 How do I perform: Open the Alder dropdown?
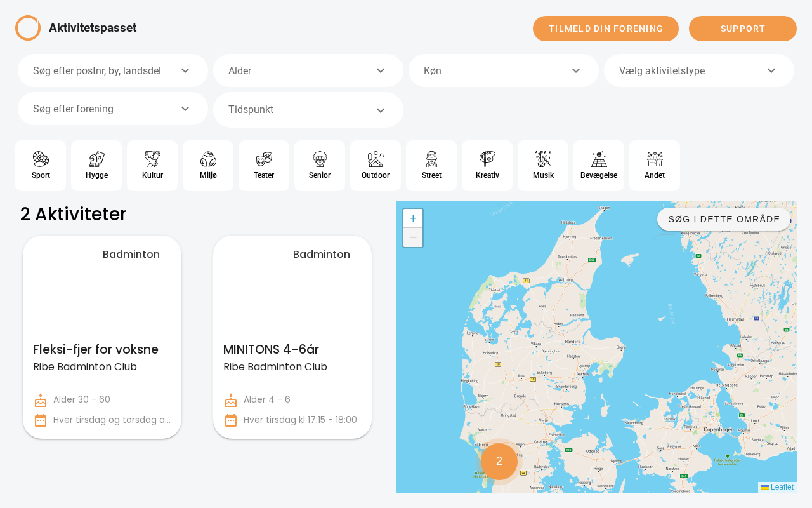click(308, 70)
